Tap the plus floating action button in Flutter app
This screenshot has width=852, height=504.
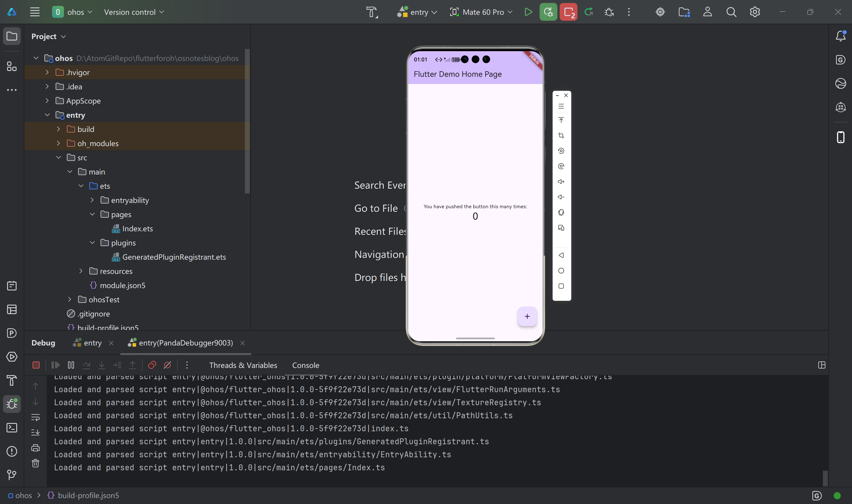(527, 316)
